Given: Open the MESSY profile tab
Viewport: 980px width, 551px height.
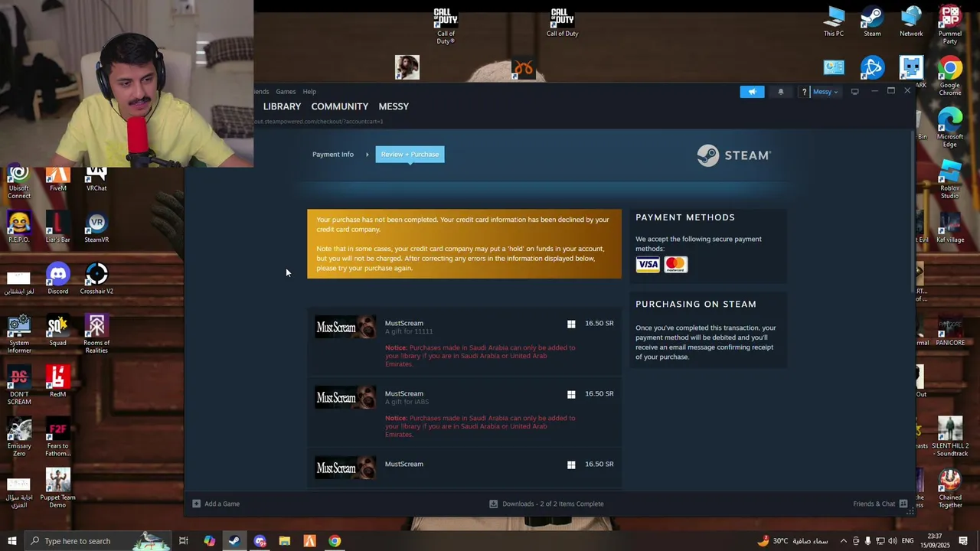Looking at the screenshot, I should tap(394, 106).
